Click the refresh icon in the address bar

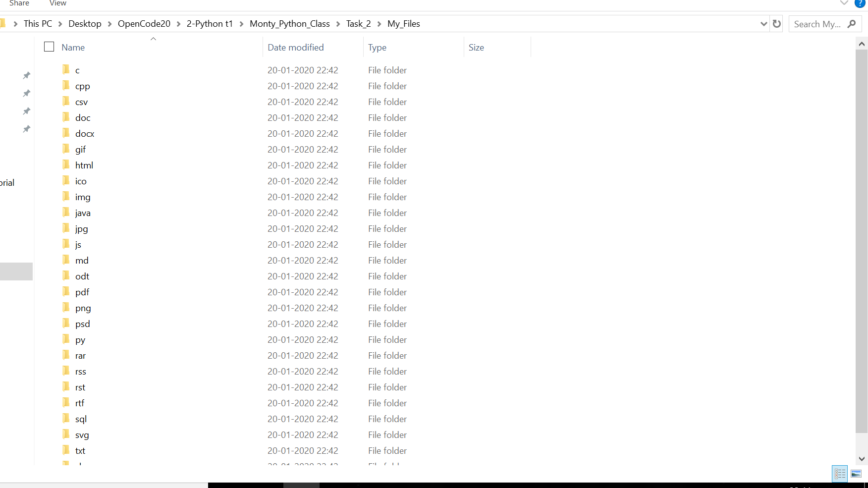(x=776, y=23)
